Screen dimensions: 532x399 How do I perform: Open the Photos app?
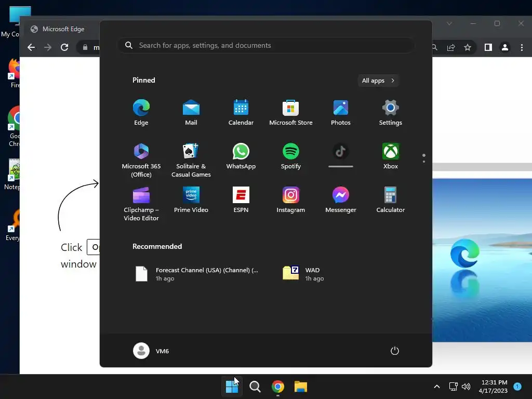pyautogui.click(x=341, y=113)
